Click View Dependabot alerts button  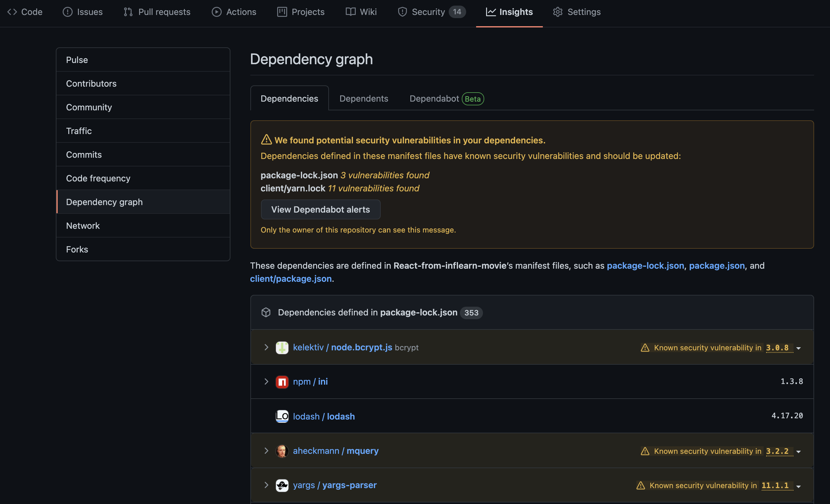(x=320, y=209)
